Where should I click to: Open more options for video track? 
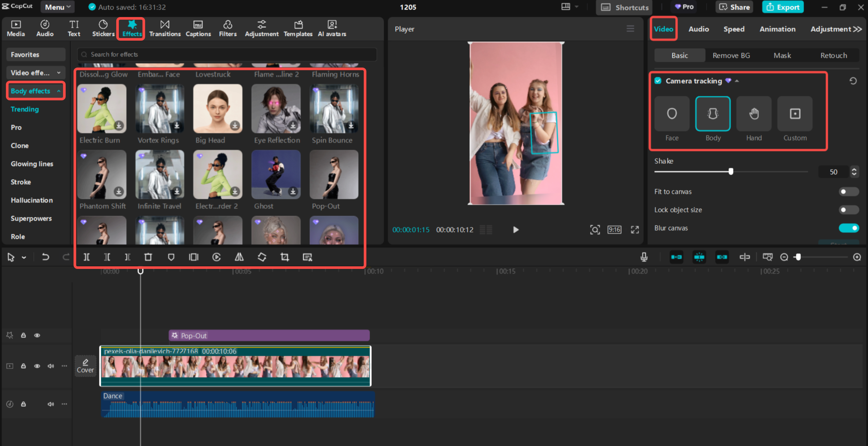pos(64,366)
